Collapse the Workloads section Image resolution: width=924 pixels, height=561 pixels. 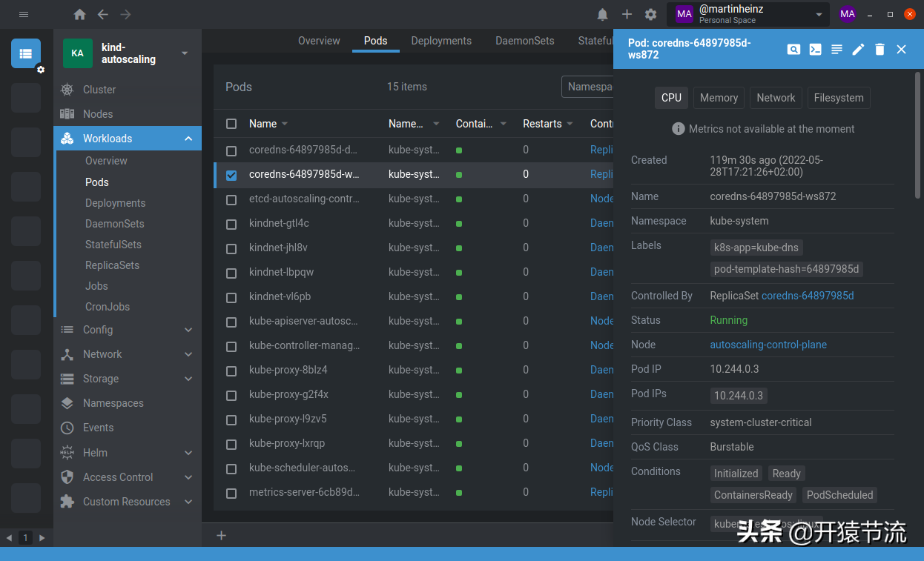coord(188,139)
